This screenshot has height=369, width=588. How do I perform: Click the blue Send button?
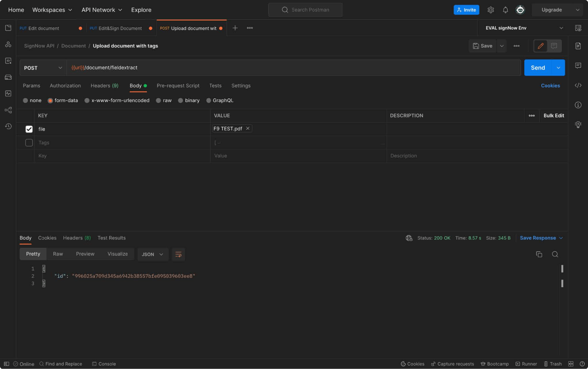point(538,68)
